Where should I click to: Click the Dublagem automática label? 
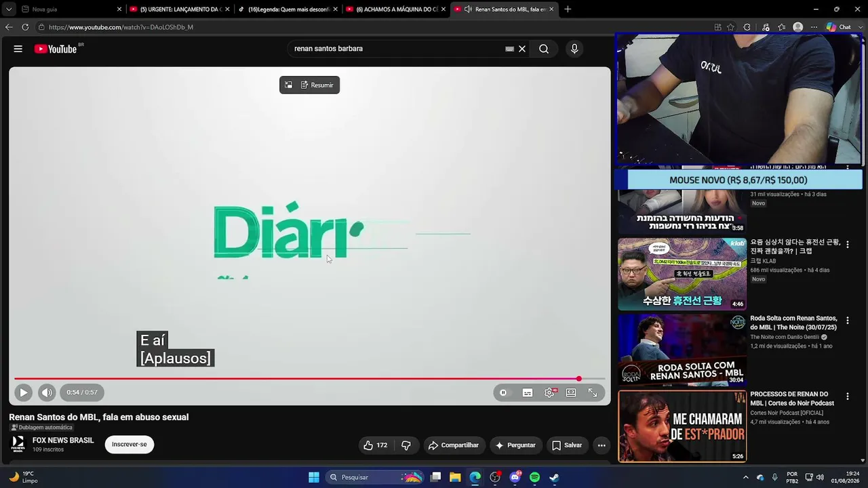41,428
